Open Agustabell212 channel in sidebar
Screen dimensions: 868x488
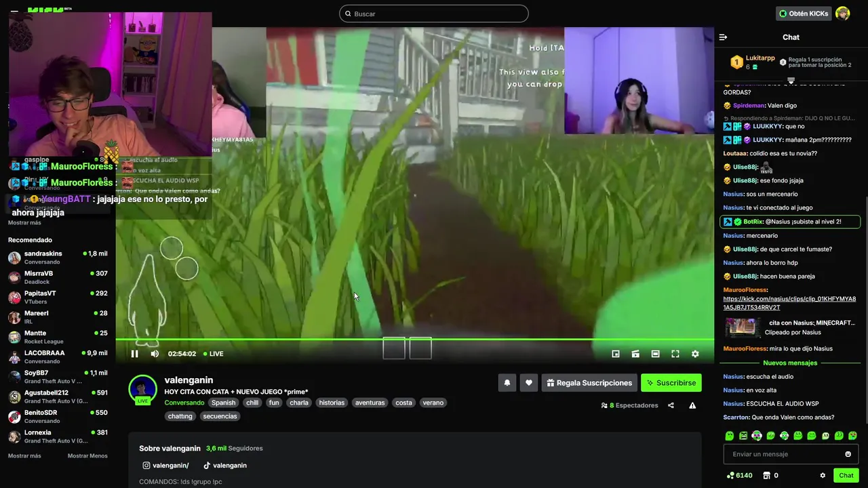[x=58, y=396]
